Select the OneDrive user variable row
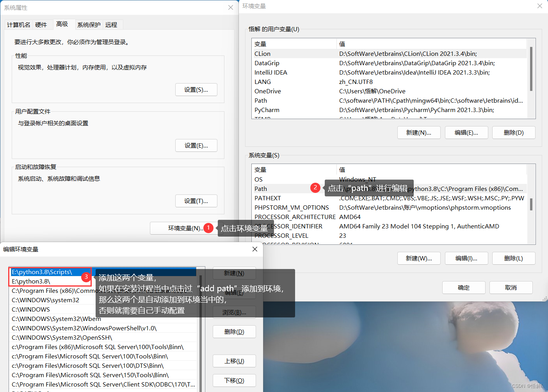Image resolution: width=548 pixels, height=392 pixels. coord(389,91)
